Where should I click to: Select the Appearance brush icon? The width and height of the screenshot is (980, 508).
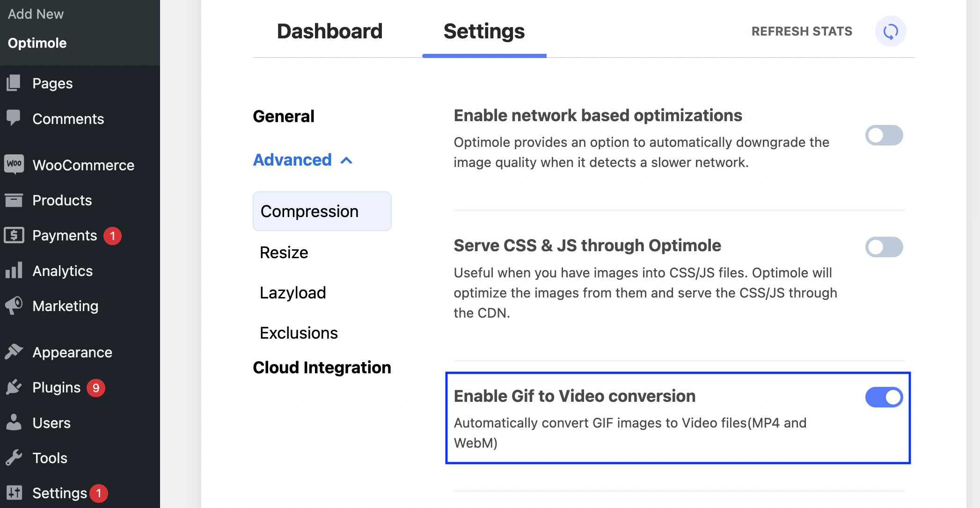(15, 352)
